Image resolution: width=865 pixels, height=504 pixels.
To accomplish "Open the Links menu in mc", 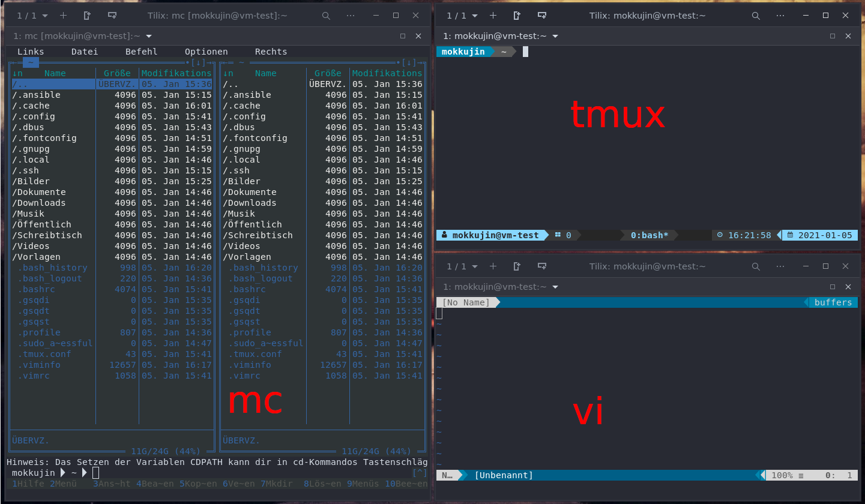I will (x=31, y=52).
